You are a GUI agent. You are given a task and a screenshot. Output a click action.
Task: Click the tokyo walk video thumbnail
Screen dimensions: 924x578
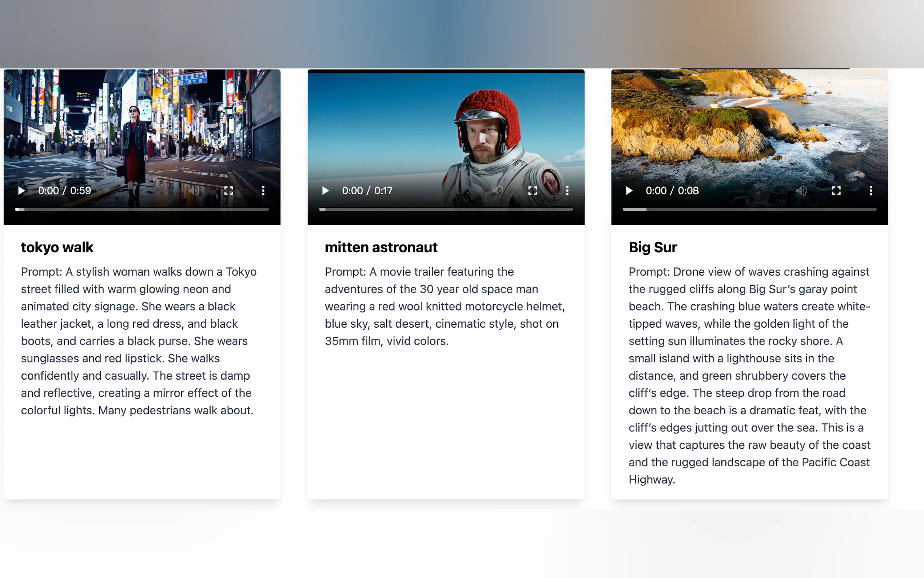(x=142, y=126)
